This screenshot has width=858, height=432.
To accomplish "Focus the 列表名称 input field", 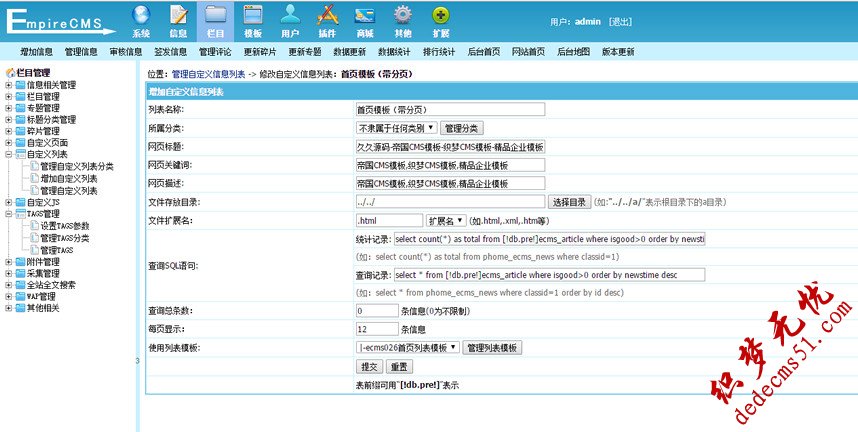I will (450, 110).
